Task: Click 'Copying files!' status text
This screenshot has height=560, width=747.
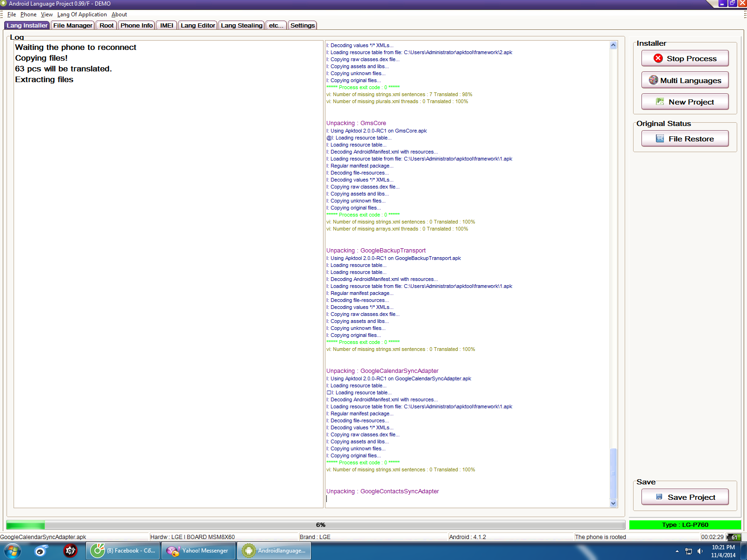Action: pyautogui.click(x=41, y=58)
